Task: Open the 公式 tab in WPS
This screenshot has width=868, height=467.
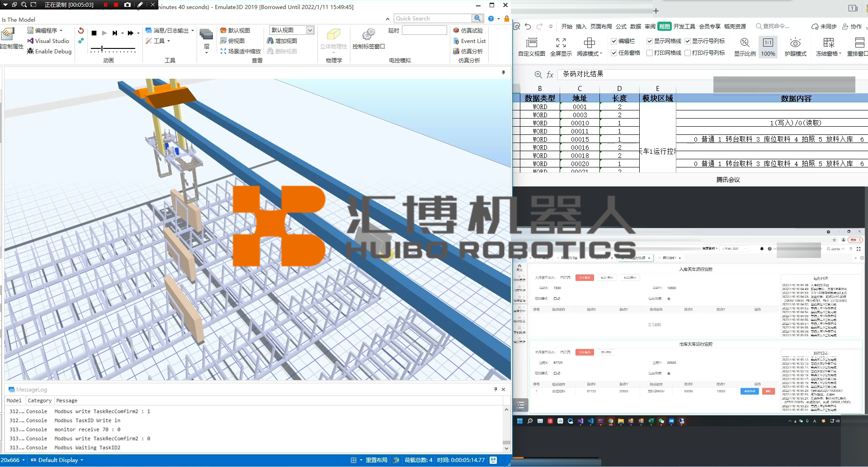Action: click(621, 26)
